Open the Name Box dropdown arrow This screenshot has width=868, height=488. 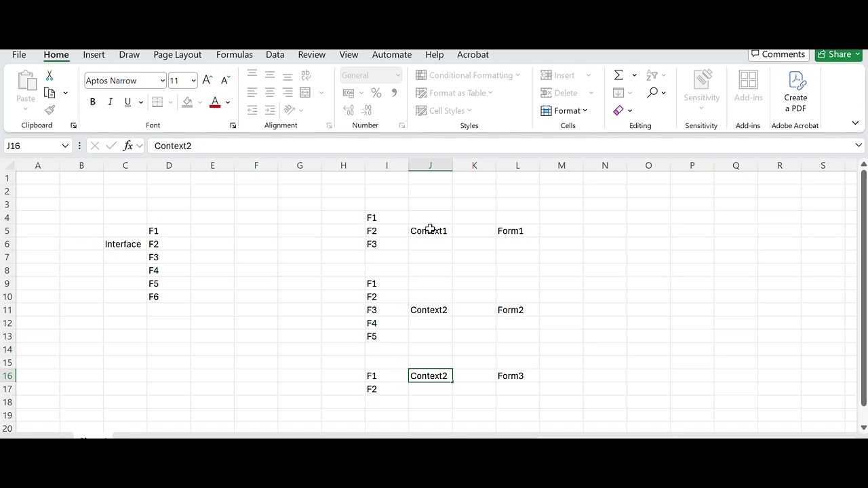click(65, 146)
